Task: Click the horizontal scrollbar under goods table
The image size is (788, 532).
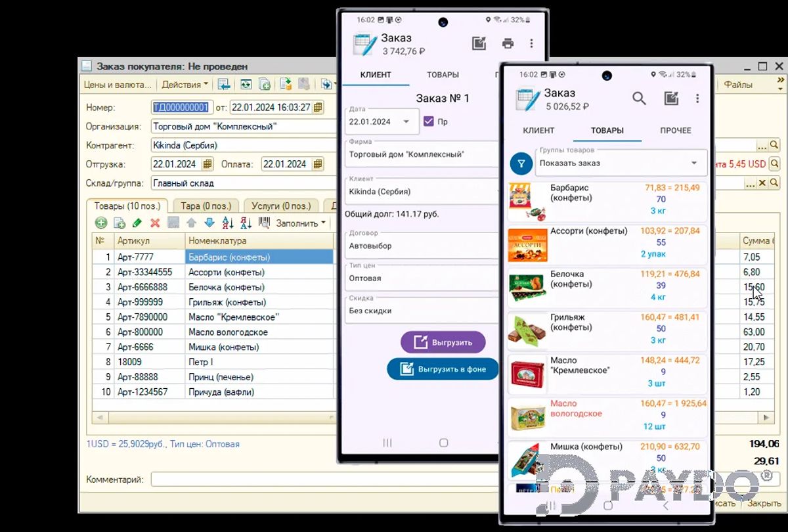Action: pyautogui.click(x=213, y=418)
